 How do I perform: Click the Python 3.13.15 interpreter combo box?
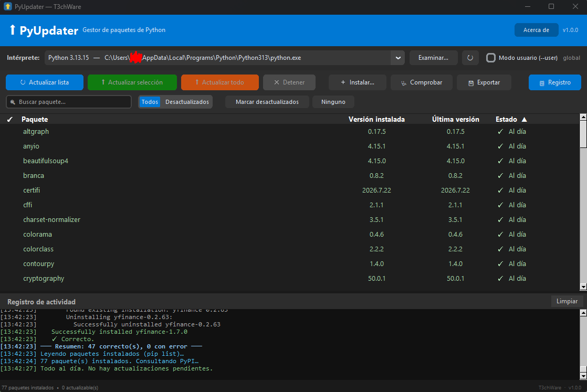point(225,58)
